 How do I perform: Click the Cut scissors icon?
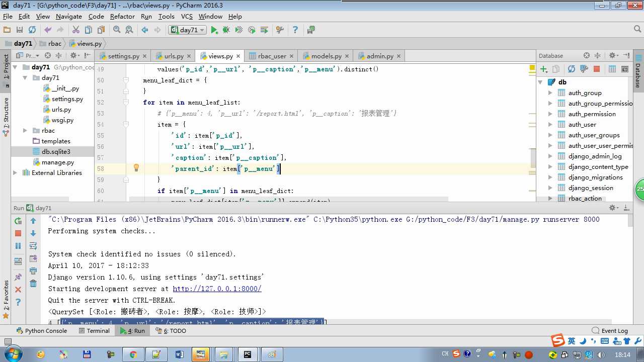(x=76, y=30)
